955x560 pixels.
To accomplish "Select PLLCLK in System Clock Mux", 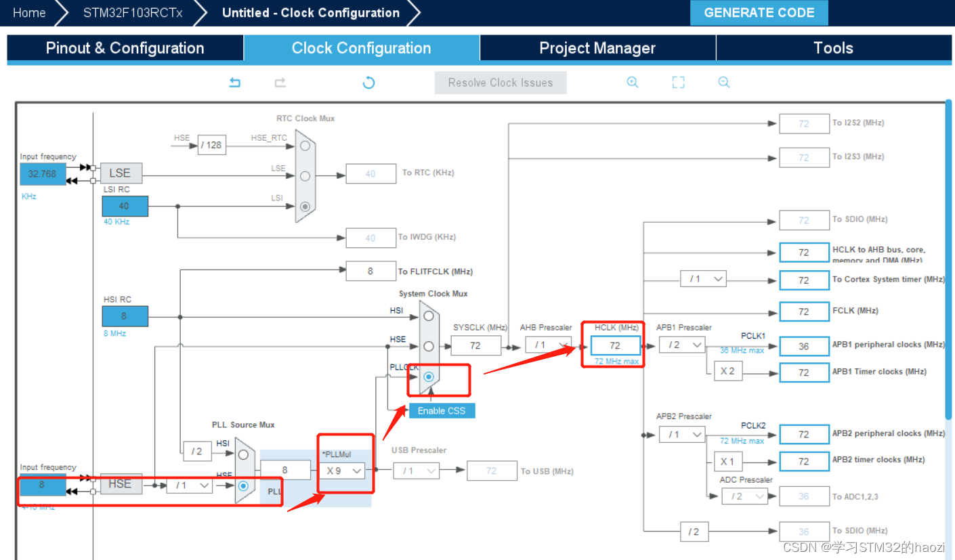I will pos(428,376).
